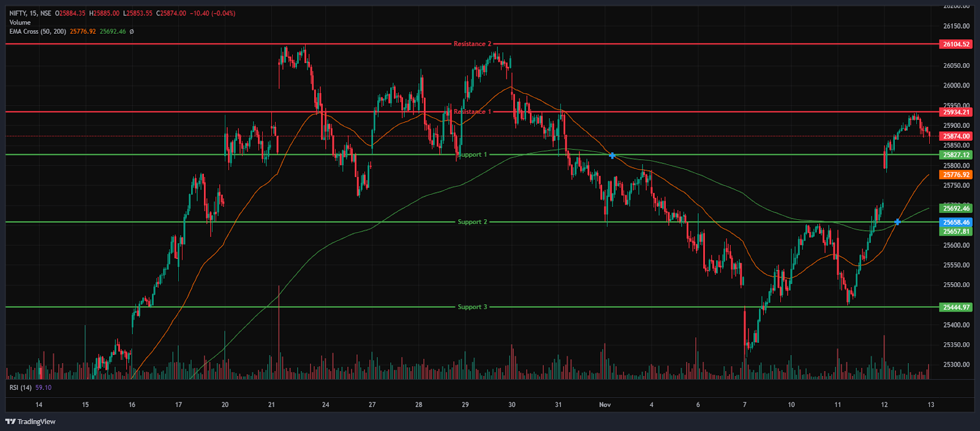Select the Volume indicator legend
The width and height of the screenshot is (980, 431).
(20, 22)
